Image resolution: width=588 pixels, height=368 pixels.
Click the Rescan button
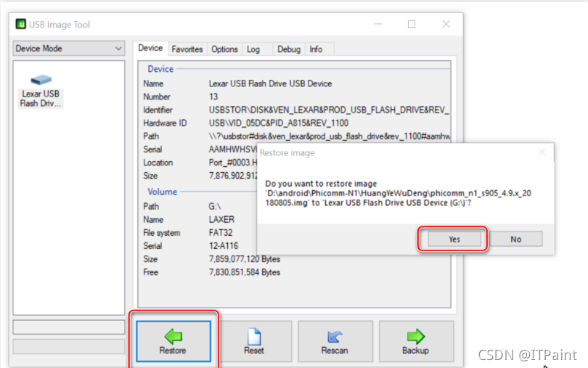tap(335, 341)
